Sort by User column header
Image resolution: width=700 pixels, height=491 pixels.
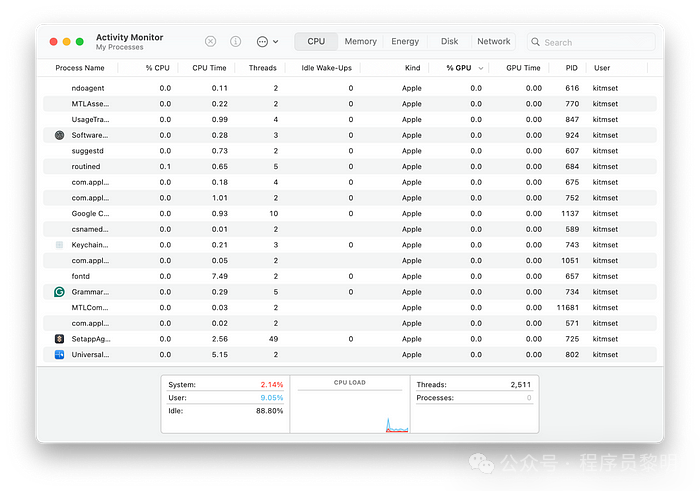click(x=602, y=68)
